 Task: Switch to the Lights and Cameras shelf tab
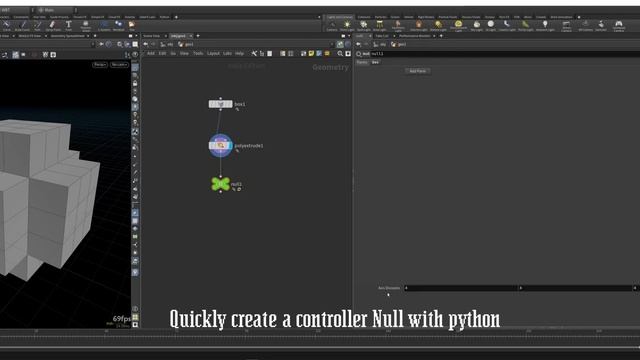click(x=340, y=17)
